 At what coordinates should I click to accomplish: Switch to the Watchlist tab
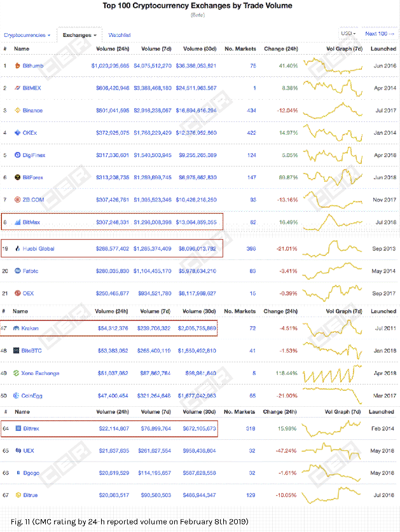119,35
